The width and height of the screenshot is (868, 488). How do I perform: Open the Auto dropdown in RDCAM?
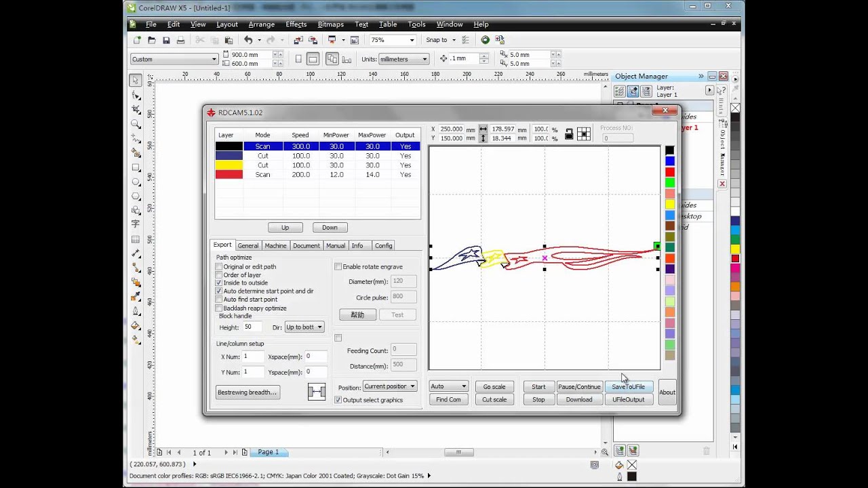click(448, 386)
